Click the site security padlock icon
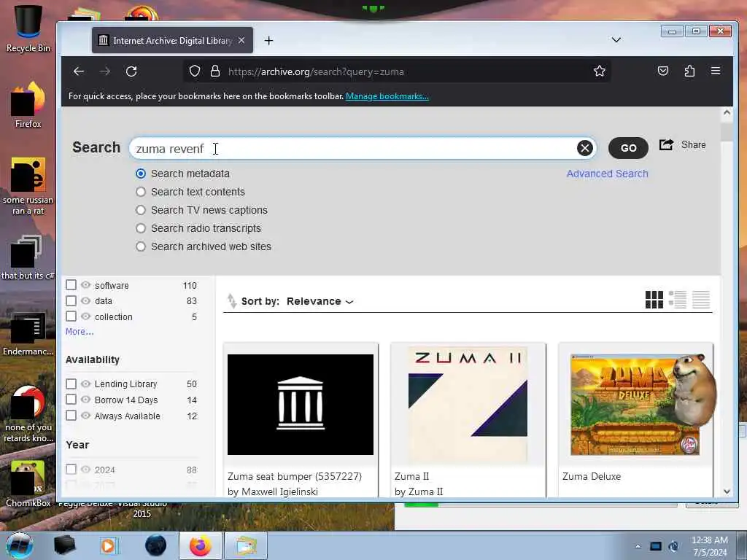The width and height of the screenshot is (747, 560). click(x=215, y=71)
